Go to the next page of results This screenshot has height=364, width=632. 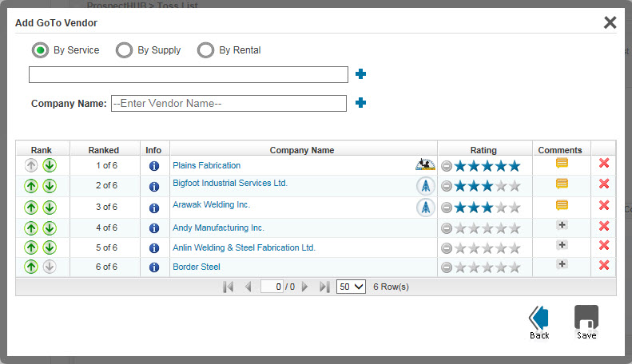304,287
